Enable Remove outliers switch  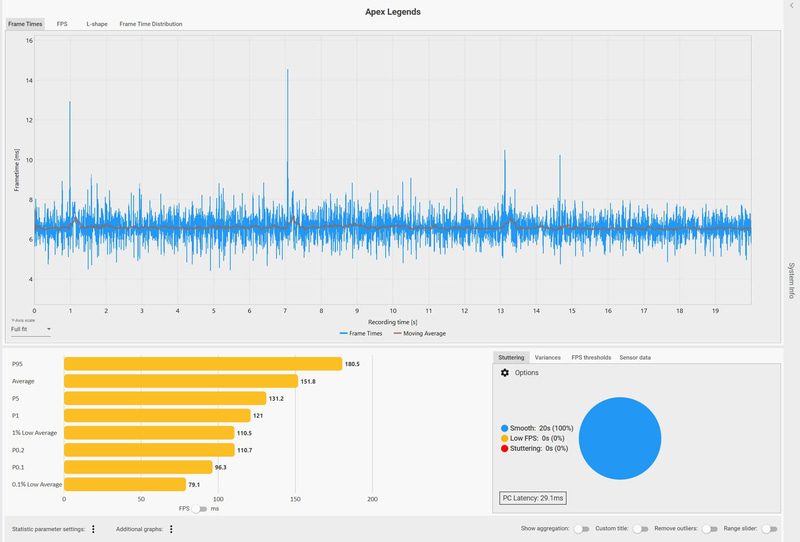click(x=710, y=529)
